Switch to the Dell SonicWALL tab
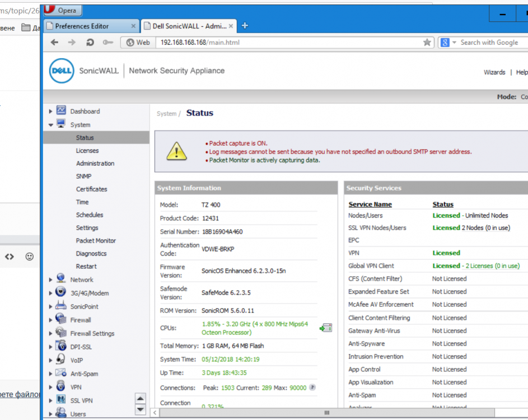The width and height of the screenshot is (528, 420). coord(189,26)
